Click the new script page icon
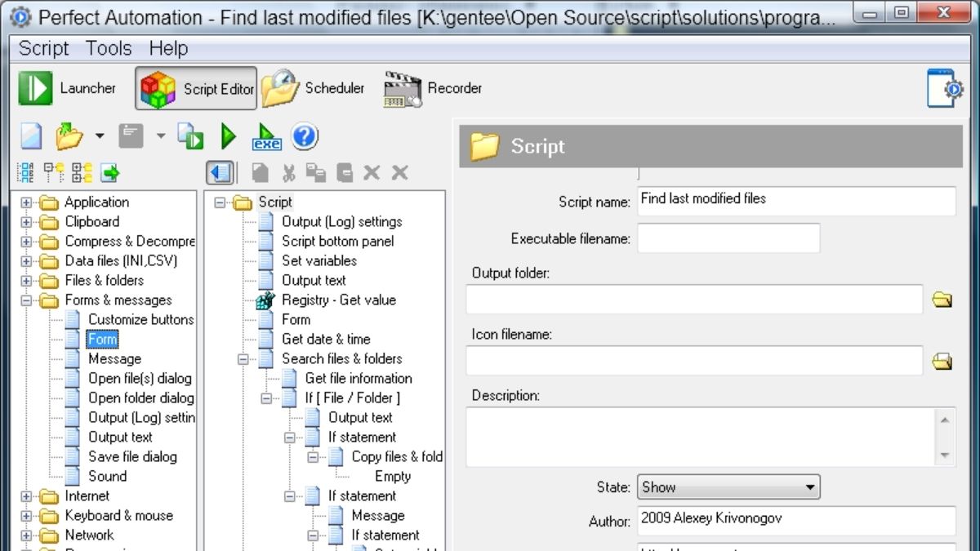The width and height of the screenshot is (980, 551). (32, 136)
